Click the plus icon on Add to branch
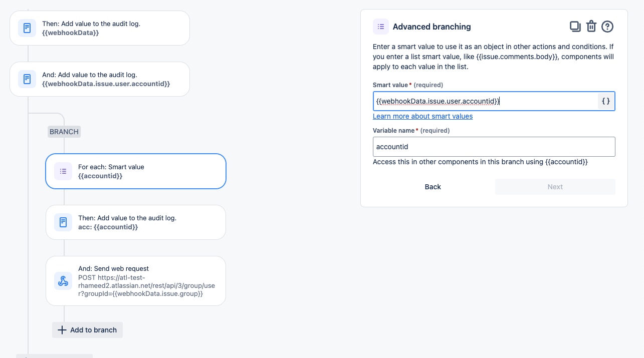Viewport: 644px width, 358px height. [62, 330]
